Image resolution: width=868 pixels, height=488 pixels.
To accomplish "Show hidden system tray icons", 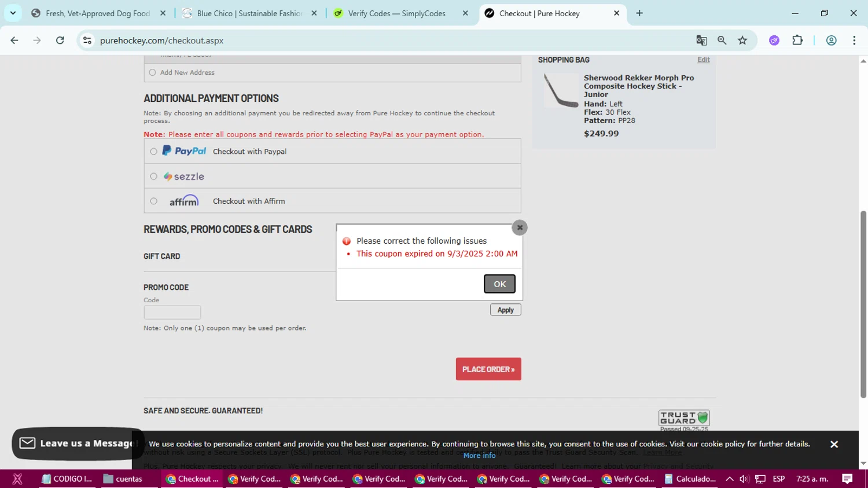I will pos(729,479).
